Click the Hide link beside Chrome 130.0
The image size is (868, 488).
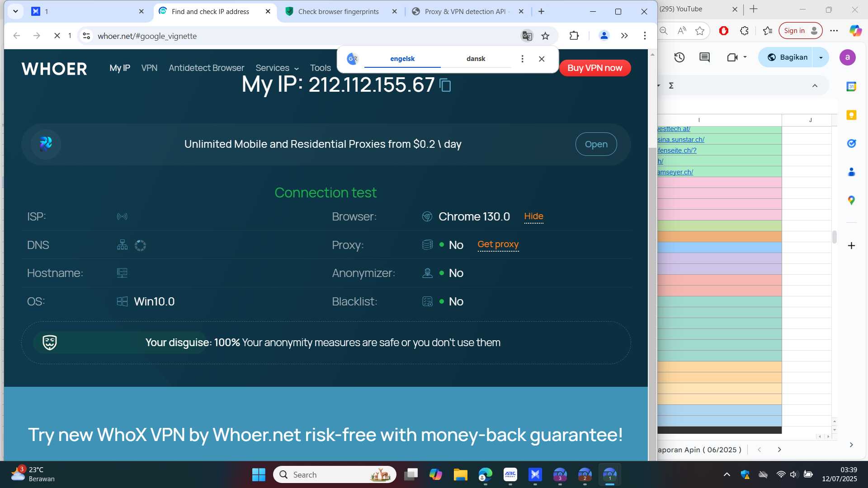534,216
